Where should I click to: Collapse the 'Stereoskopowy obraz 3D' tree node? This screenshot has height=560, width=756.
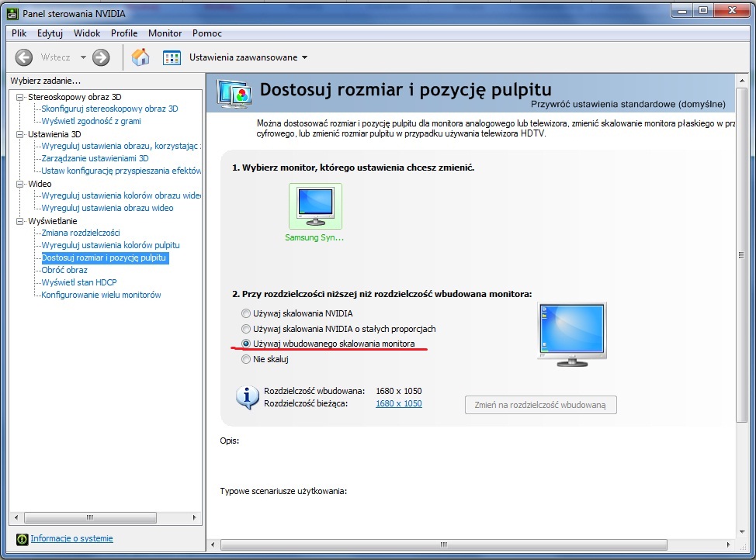pyautogui.click(x=19, y=97)
